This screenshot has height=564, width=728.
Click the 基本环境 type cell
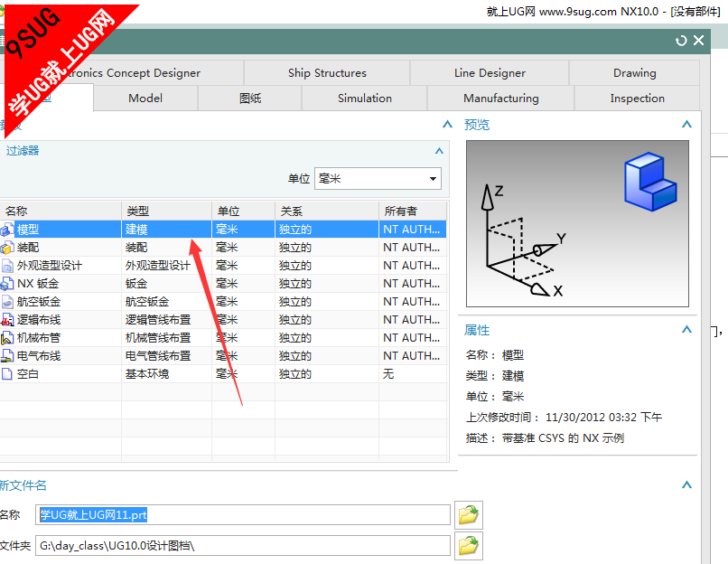tap(147, 374)
